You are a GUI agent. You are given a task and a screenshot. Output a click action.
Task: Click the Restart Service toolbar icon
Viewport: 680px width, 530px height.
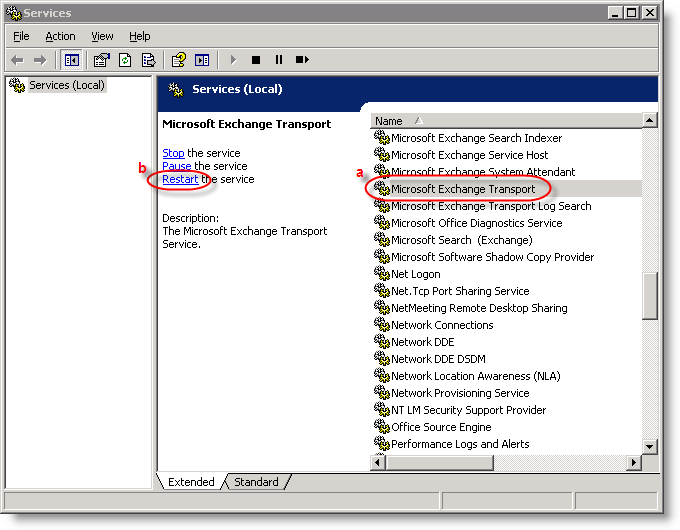pyautogui.click(x=302, y=60)
